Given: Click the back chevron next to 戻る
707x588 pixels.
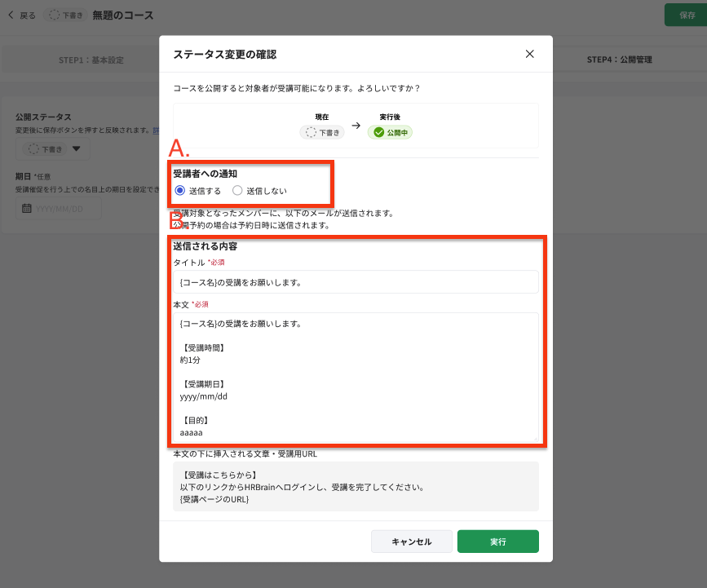Looking at the screenshot, I should pos(12,15).
